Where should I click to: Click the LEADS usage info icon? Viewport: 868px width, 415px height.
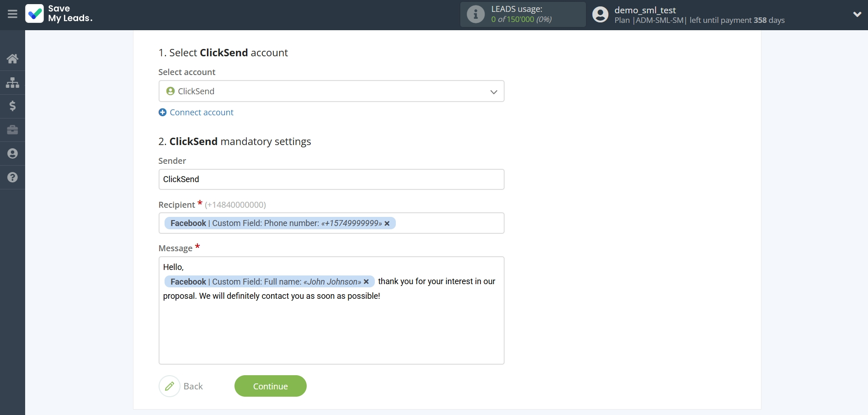coord(475,14)
